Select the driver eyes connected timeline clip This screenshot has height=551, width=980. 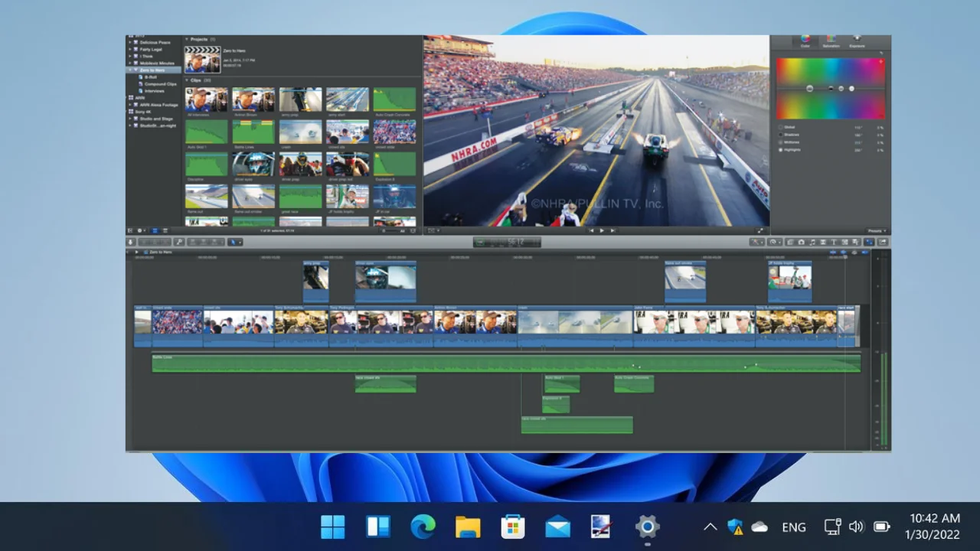pyautogui.click(x=386, y=282)
